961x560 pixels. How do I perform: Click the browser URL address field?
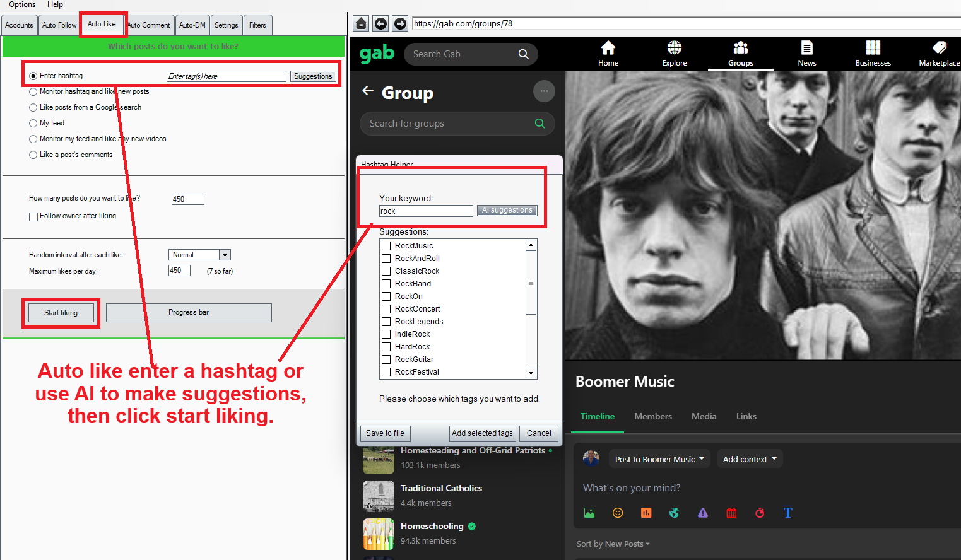pyautogui.click(x=687, y=24)
